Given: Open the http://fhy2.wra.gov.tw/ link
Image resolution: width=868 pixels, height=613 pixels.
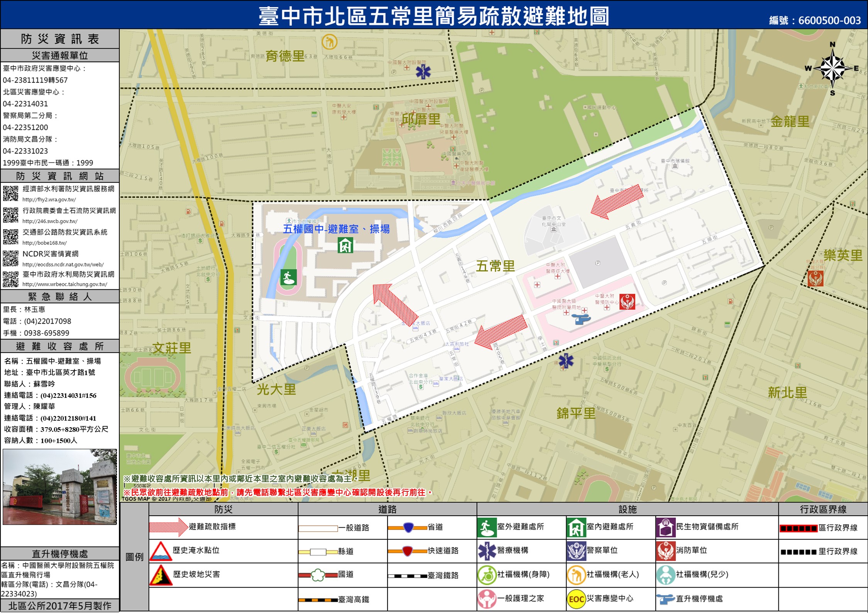Looking at the screenshot, I should (49, 200).
